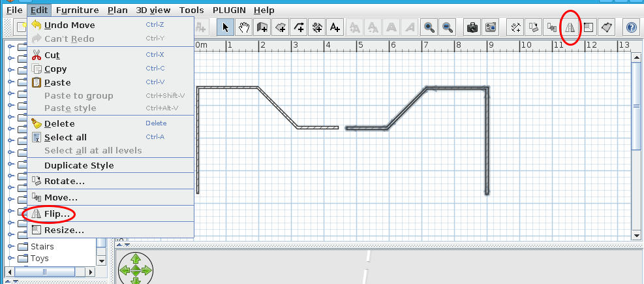This screenshot has height=284, width=644.
Task: Expand the Stairs catalog category
Action: [10, 247]
